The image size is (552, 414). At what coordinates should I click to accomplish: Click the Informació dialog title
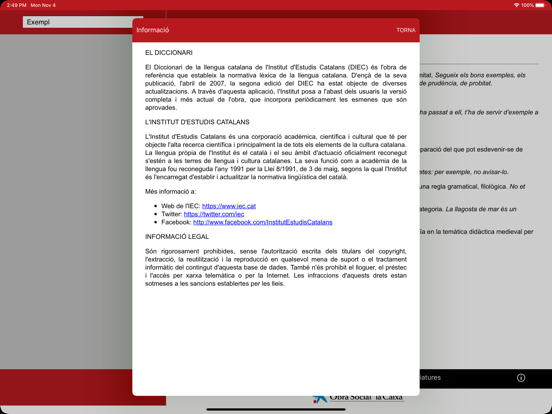tap(152, 30)
